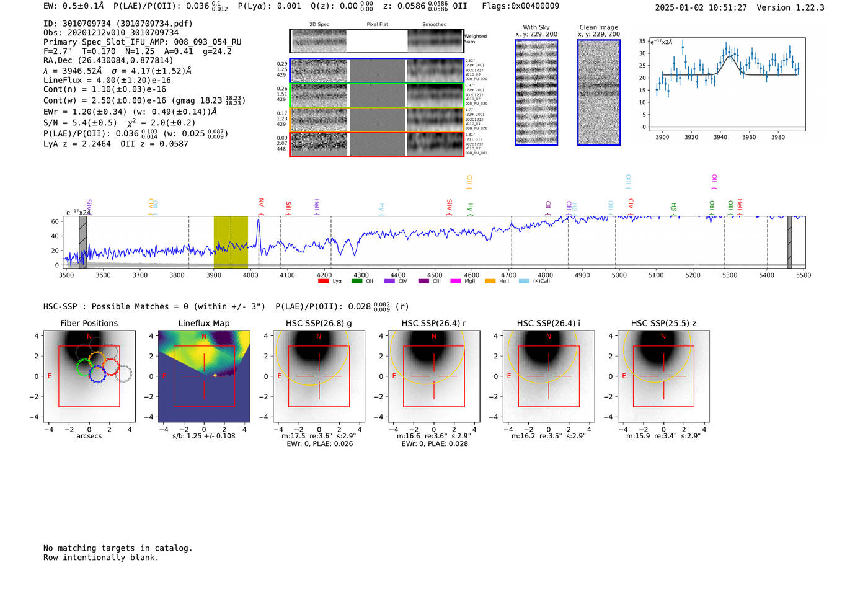The height and width of the screenshot is (591, 868).
Task: Click the 'Primary Spec_Slot_IFU_AMP' line
Action: coord(143,42)
